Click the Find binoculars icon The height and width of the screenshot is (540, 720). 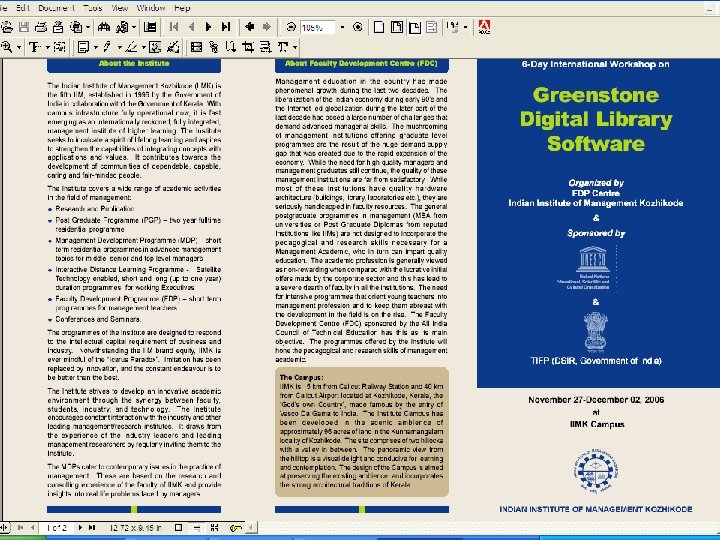point(104,28)
